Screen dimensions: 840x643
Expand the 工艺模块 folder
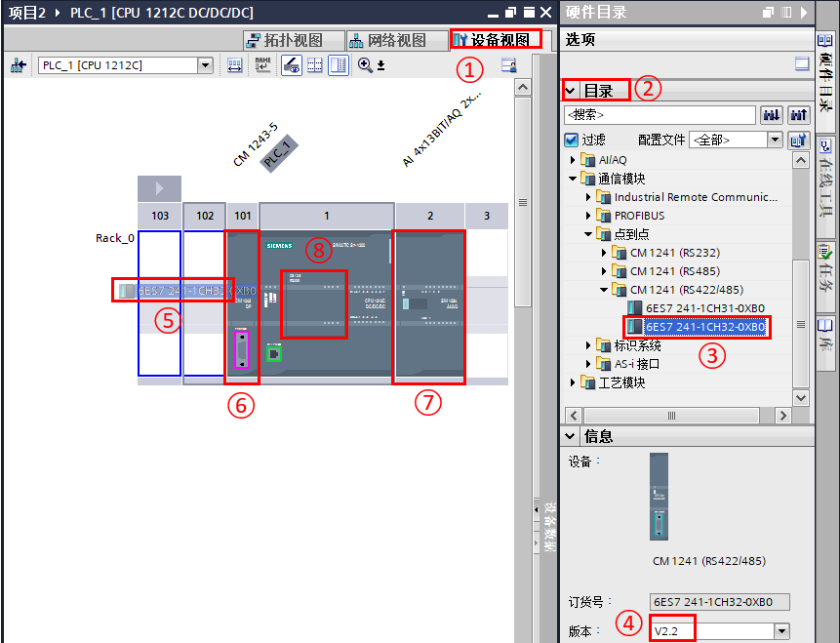[x=573, y=382]
